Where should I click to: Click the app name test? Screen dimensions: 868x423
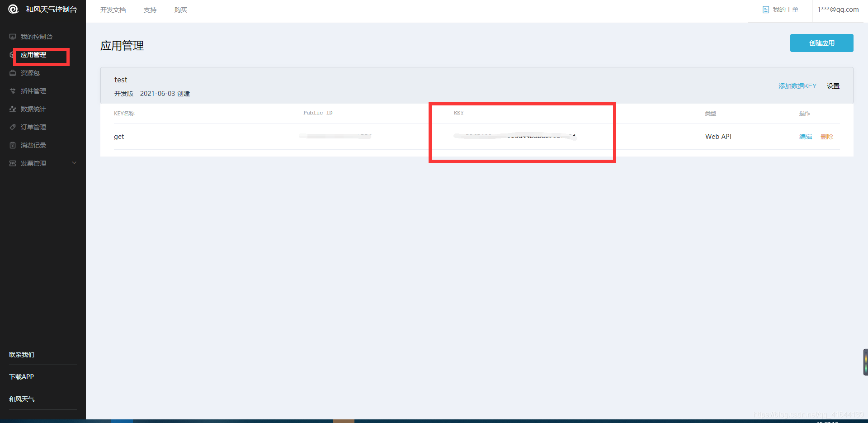pos(121,80)
